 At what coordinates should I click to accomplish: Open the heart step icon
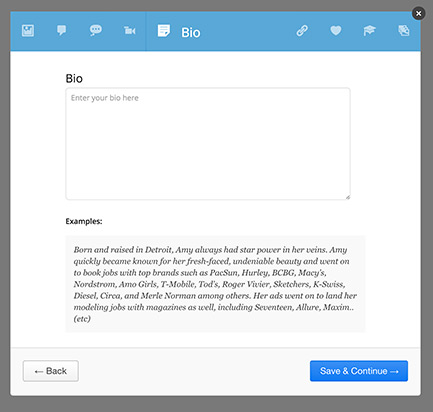(336, 31)
